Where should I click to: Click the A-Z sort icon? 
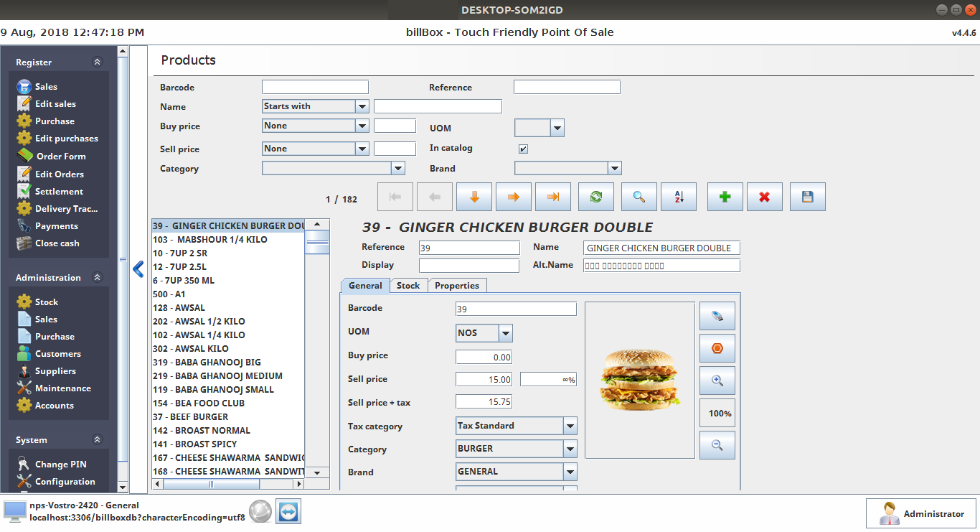click(x=679, y=197)
